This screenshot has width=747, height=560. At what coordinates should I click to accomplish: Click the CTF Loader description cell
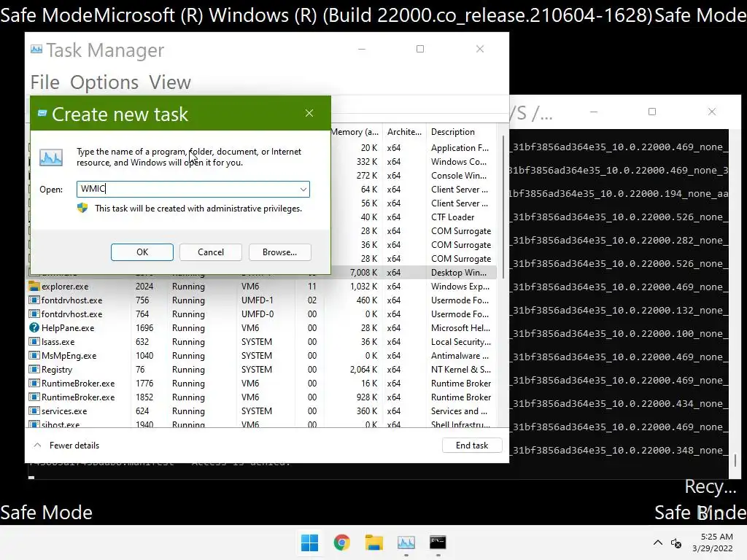[452, 217]
